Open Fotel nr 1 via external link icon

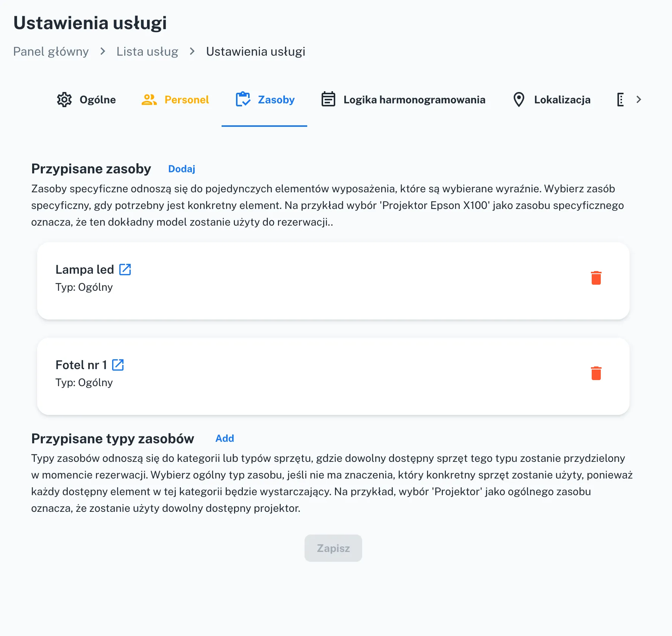118,365
